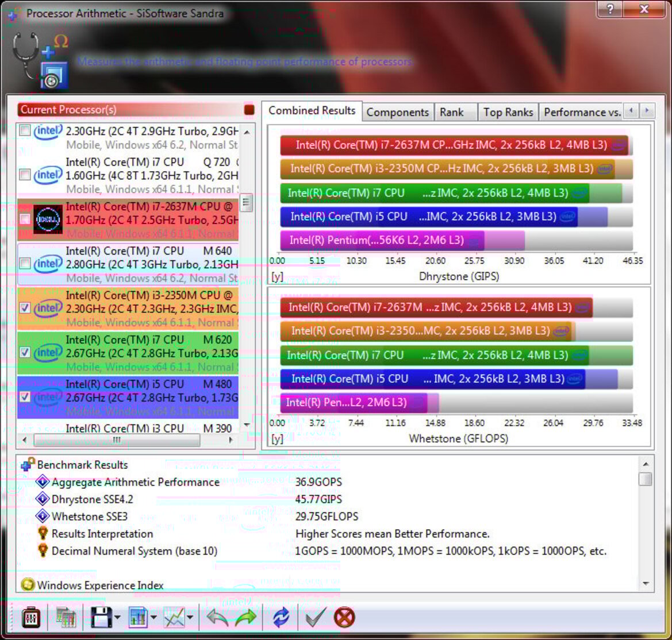Check the Core i7 Q 720 checkbox
The image size is (672, 640).
click(25, 175)
